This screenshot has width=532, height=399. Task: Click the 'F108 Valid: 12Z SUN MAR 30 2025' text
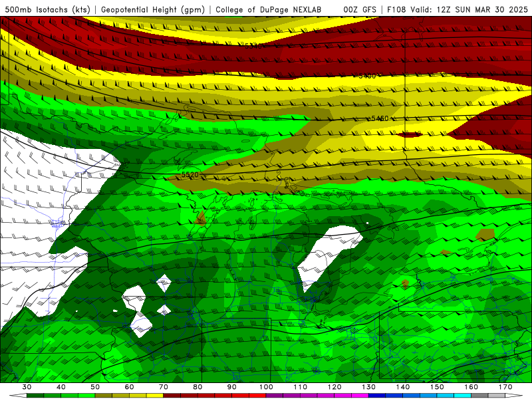[x=458, y=9]
